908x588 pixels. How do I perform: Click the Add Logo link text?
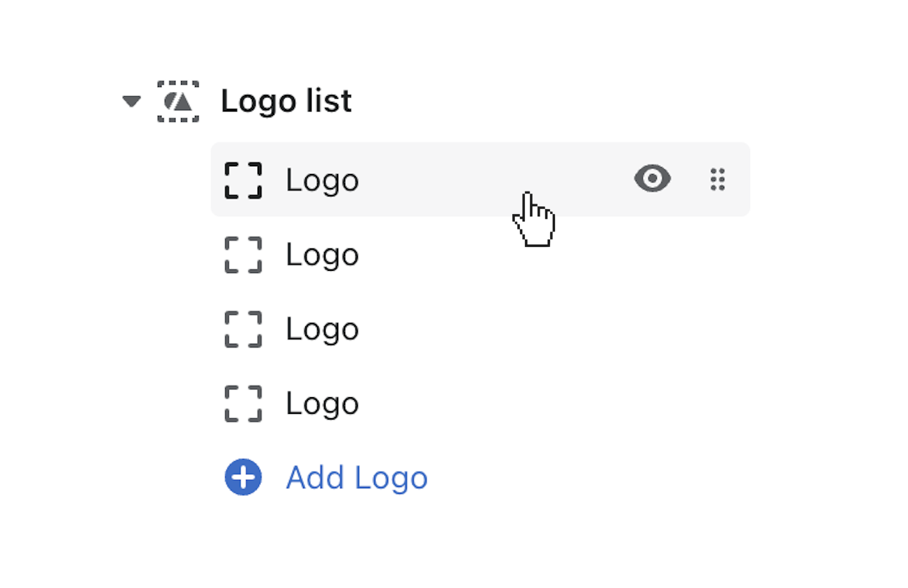[x=356, y=478]
